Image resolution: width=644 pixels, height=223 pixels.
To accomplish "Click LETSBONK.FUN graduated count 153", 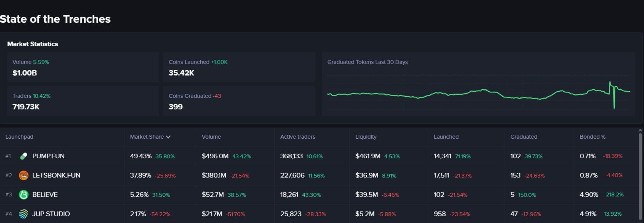I will click(x=515, y=175).
